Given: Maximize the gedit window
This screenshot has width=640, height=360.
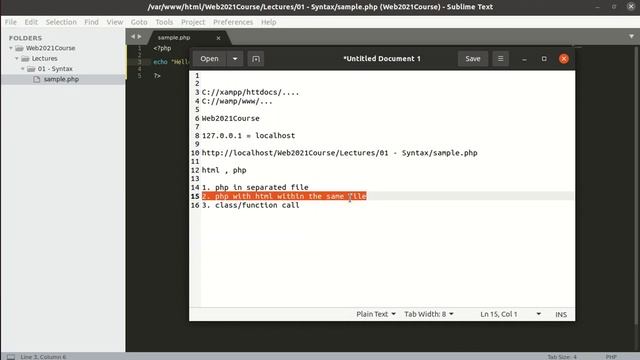Looking at the screenshot, I should pos(544,59).
